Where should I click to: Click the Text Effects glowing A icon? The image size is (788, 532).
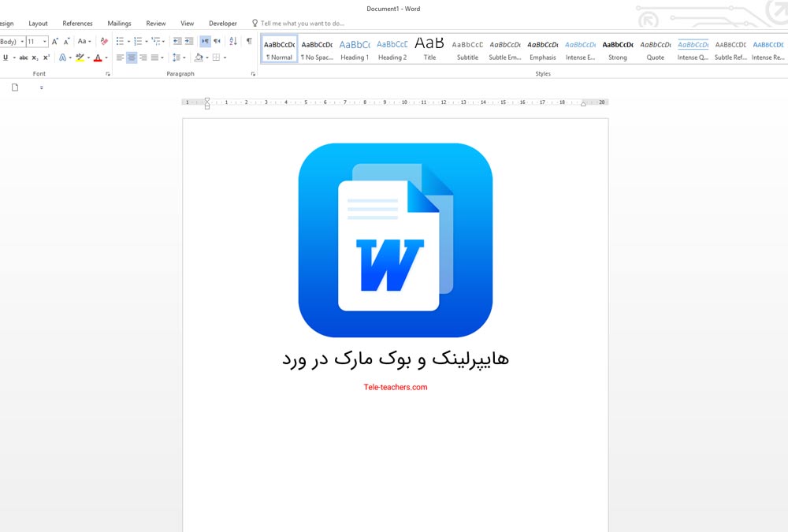(62, 58)
